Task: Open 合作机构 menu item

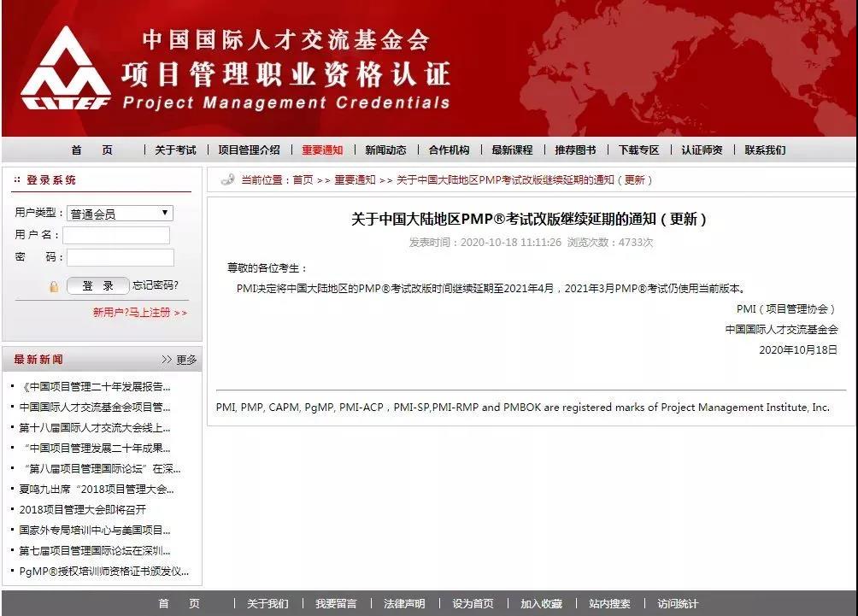Action: click(x=449, y=150)
